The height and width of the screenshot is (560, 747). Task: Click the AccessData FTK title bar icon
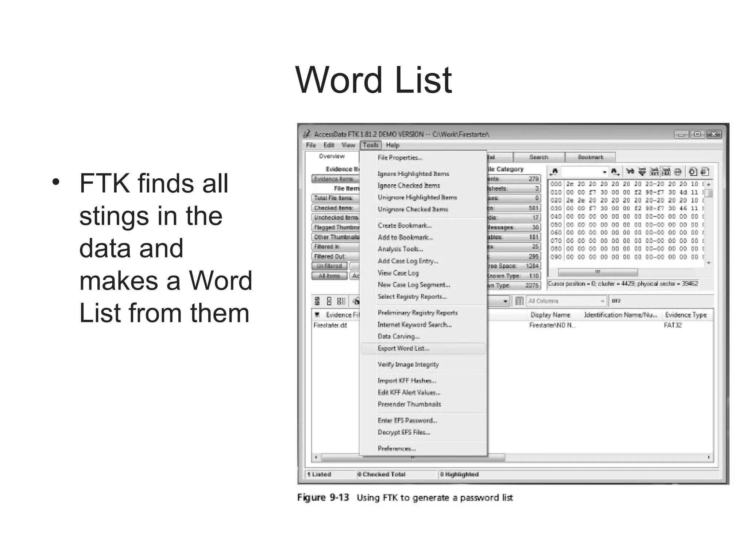pyautogui.click(x=307, y=134)
